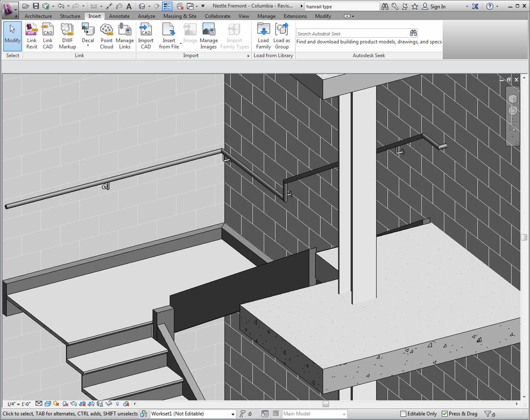Switch to the Architecture tab
Screen dimensions: 530x420
click(38, 16)
